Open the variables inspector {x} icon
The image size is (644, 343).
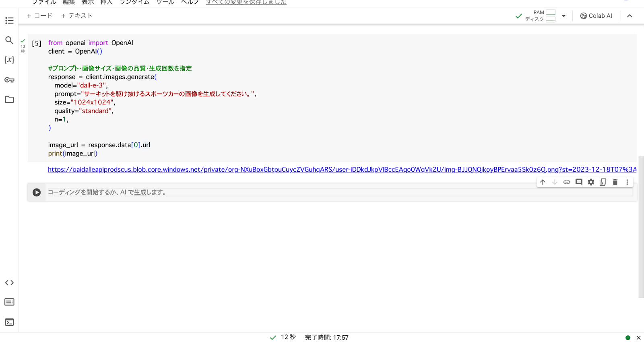coord(9,60)
